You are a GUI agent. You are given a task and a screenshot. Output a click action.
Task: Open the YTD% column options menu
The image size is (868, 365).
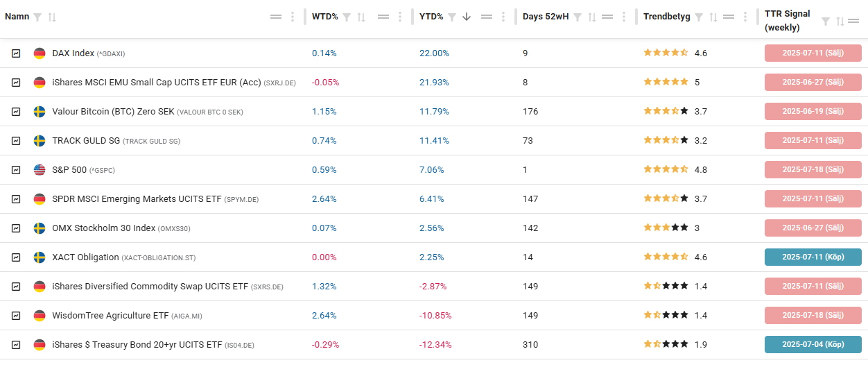(x=504, y=17)
